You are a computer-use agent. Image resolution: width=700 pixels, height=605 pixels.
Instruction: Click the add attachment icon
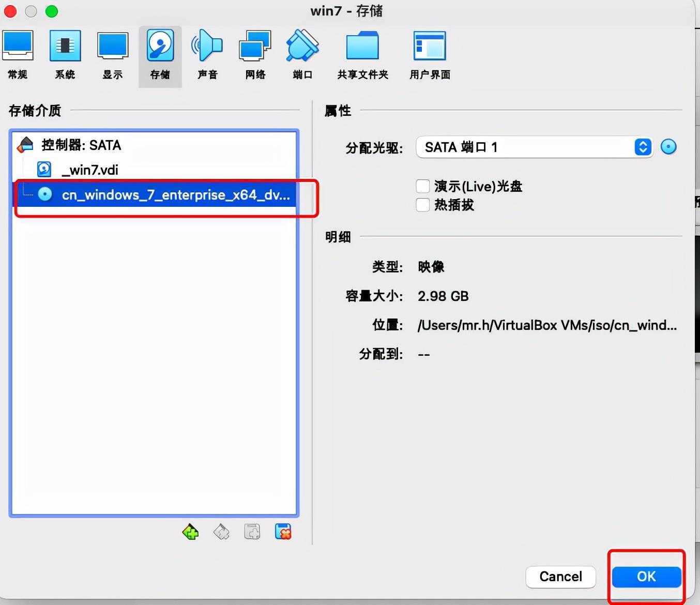tap(252, 532)
